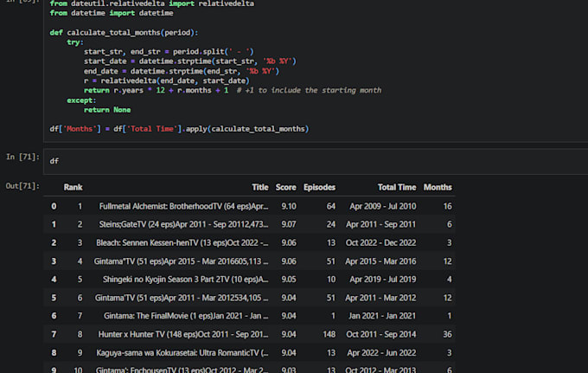Select the Fullmetal Alchemist: Brotherhood title cell
588x373 pixels.
[183, 206]
